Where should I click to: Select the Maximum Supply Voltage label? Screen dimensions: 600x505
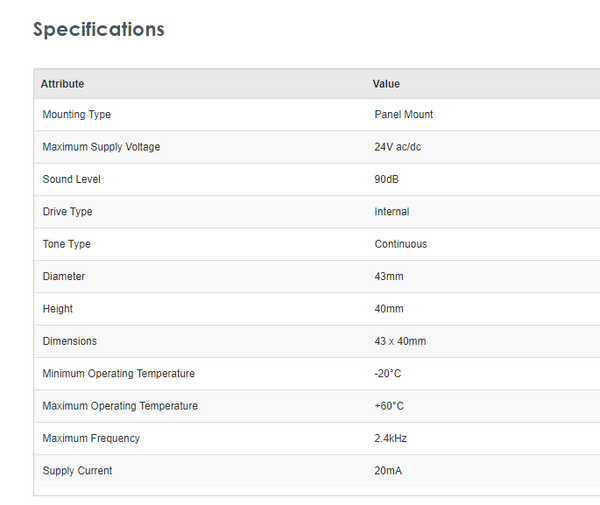(101, 147)
